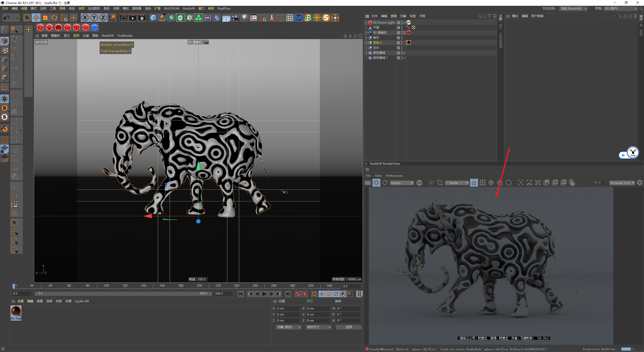644x352 pixels.
Task: Toggle the RenderView lock camera icon
Action: [474, 183]
